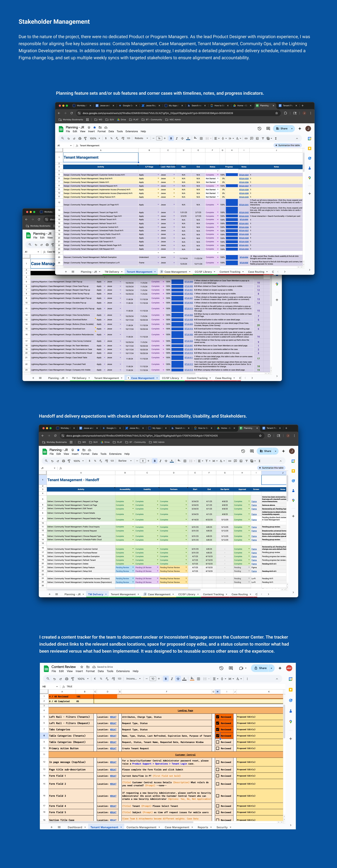Viewport: 337px width, 868px height.
Task: Click the paint format icon in Content Review toolbar
Action: pyautogui.click(x=73, y=679)
